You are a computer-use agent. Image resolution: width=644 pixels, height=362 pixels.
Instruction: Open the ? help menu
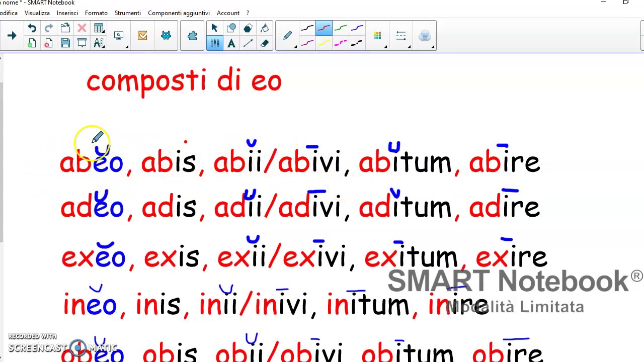point(248,13)
